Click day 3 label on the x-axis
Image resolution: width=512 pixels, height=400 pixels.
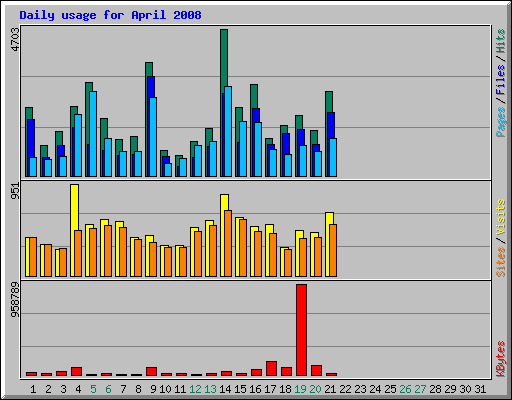click(x=63, y=389)
